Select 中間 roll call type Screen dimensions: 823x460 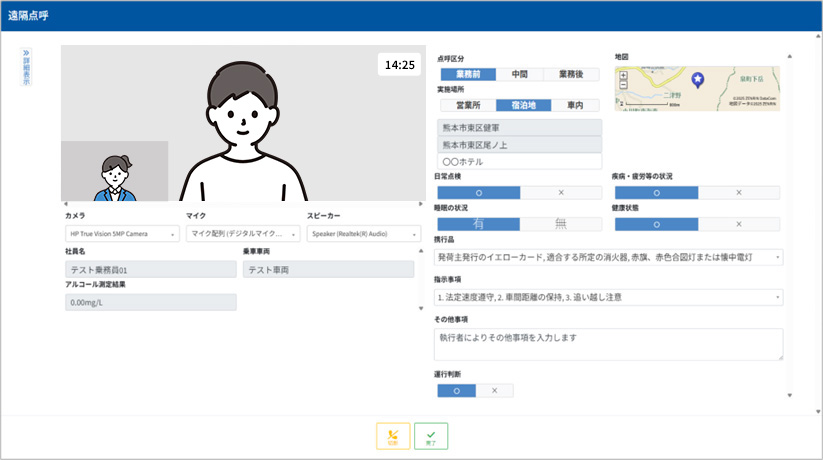tap(520, 74)
